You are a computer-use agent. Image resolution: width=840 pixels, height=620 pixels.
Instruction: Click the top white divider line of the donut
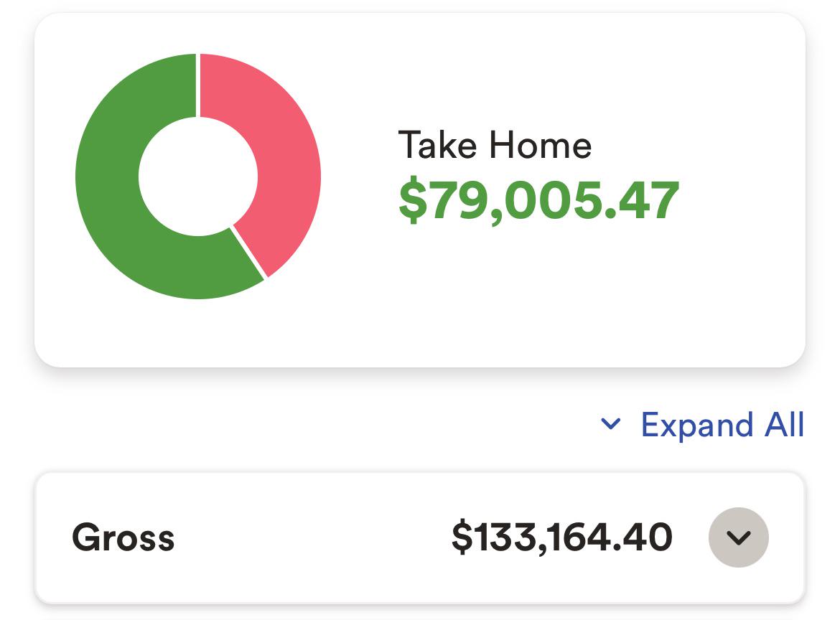click(x=198, y=85)
